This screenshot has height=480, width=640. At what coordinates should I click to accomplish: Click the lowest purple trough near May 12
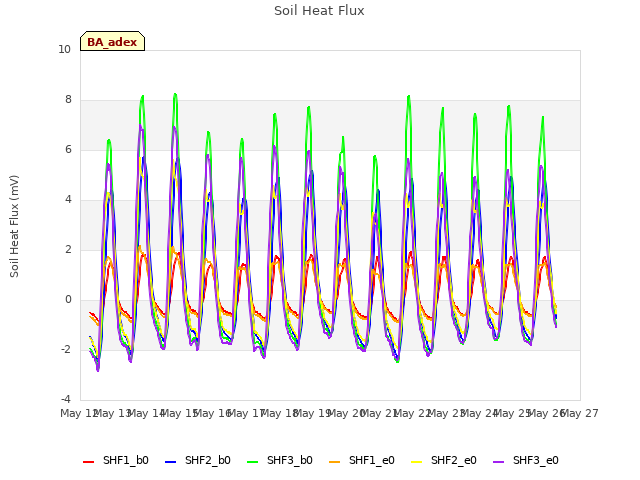(x=98, y=370)
